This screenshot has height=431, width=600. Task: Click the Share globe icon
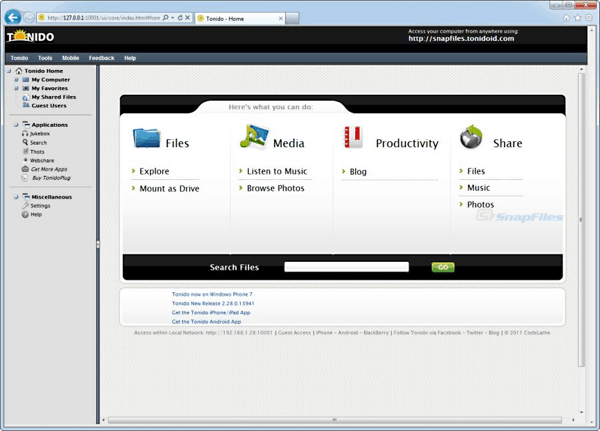tap(471, 138)
